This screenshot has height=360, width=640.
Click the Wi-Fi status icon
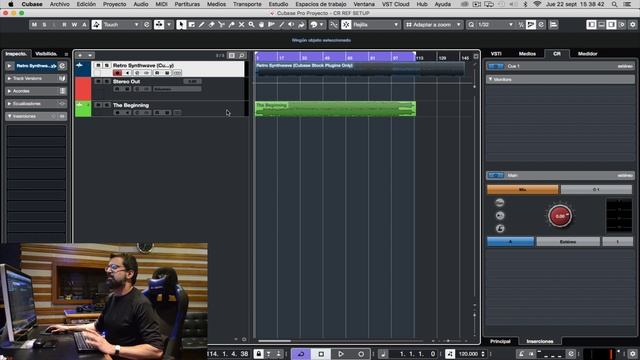[537, 4]
